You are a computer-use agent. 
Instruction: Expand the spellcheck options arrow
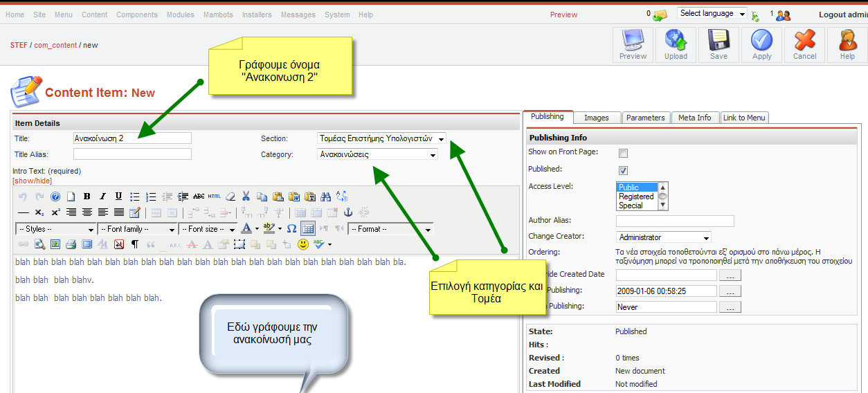tap(329, 244)
